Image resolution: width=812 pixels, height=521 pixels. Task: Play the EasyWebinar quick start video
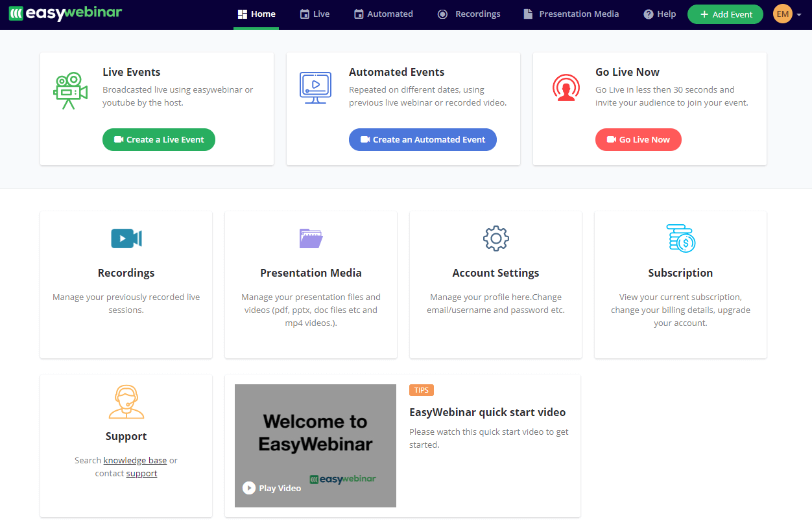[x=272, y=488]
